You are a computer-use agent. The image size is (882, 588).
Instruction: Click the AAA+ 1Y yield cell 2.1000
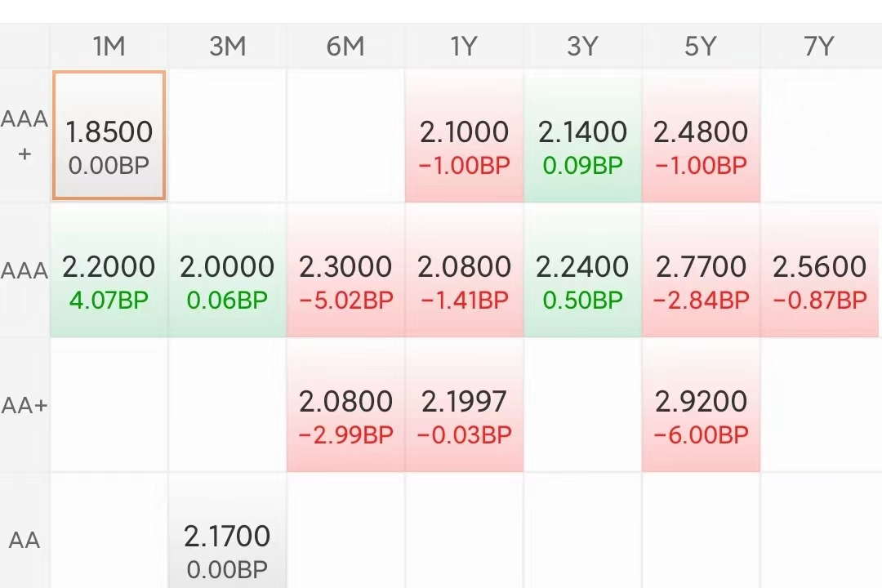pyautogui.click(x=464, y=136)
